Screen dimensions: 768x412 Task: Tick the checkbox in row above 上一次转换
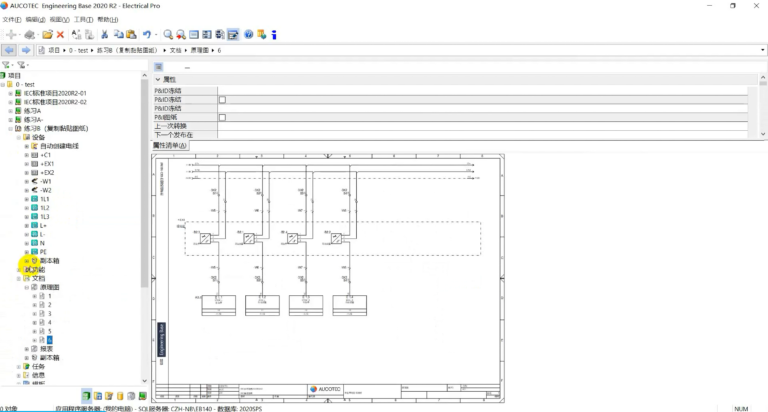222,118
